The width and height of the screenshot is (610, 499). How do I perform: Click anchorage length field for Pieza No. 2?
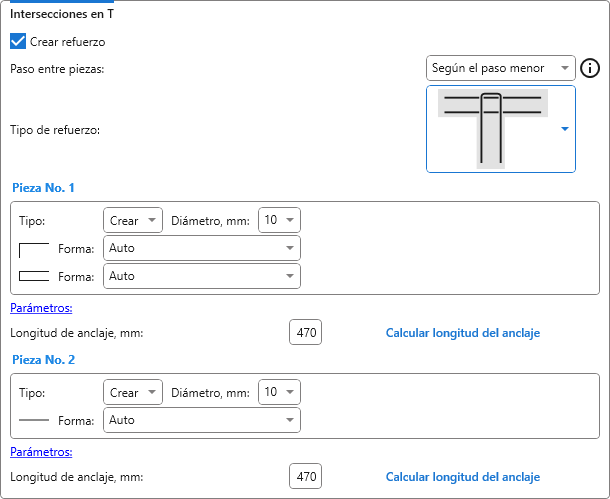(x=305, y=477)
